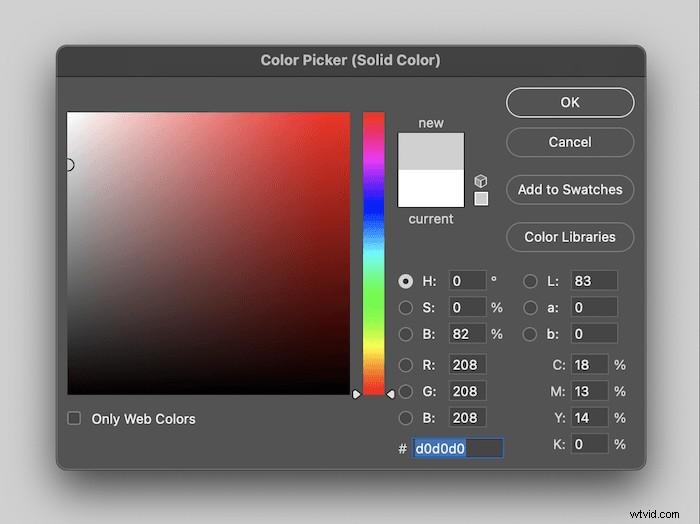700x524 pixels.
Task: Click inside the red saturation-brightness color field
Action: pos(209,253)
